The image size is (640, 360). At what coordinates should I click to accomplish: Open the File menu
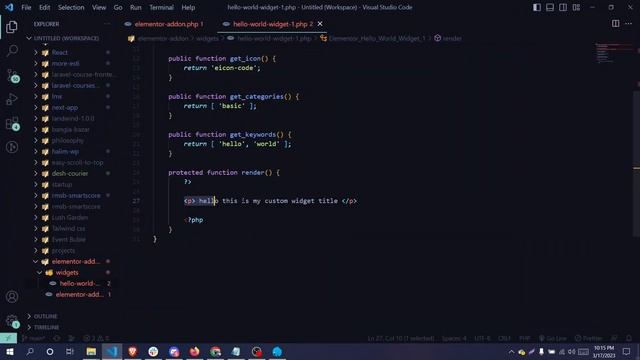26,7
